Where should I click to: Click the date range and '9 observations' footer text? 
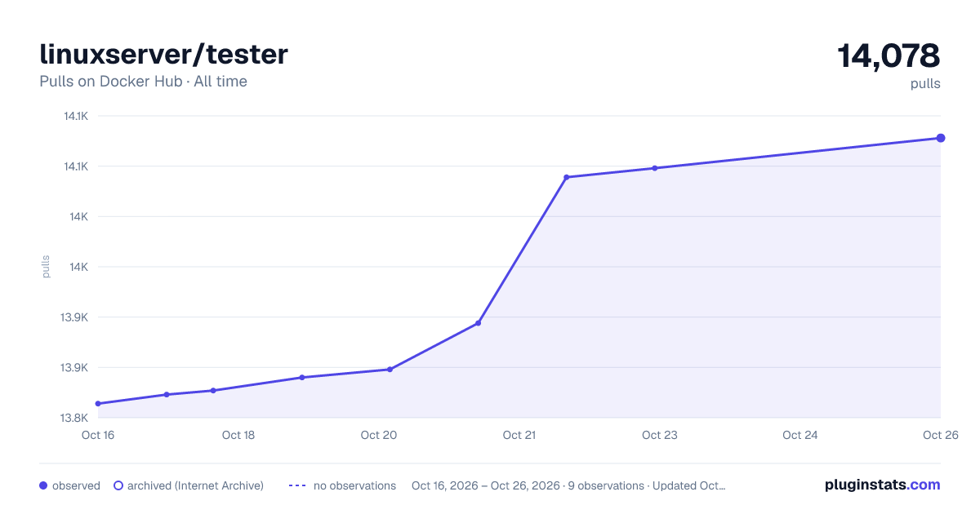[568, 485]
